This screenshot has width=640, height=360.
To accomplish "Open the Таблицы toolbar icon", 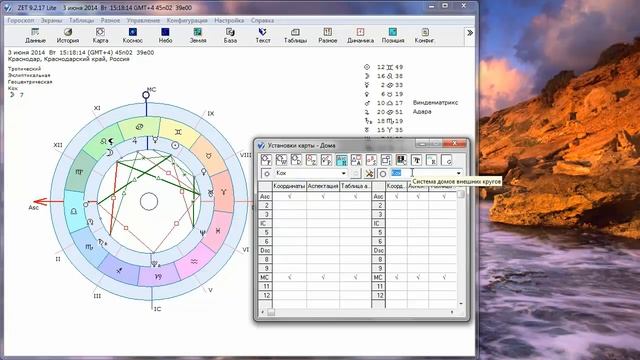I will point(295,36).
